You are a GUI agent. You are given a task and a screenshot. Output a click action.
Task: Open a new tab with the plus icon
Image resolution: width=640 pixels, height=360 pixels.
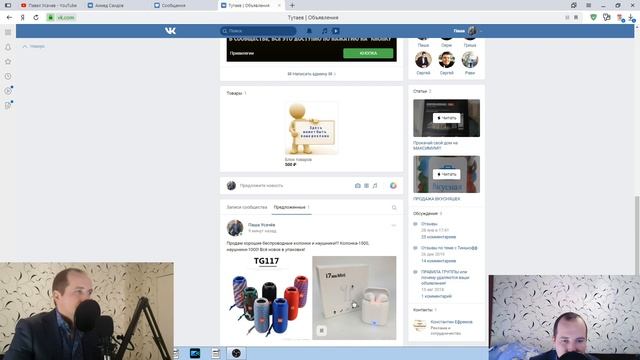coord(292,5)
